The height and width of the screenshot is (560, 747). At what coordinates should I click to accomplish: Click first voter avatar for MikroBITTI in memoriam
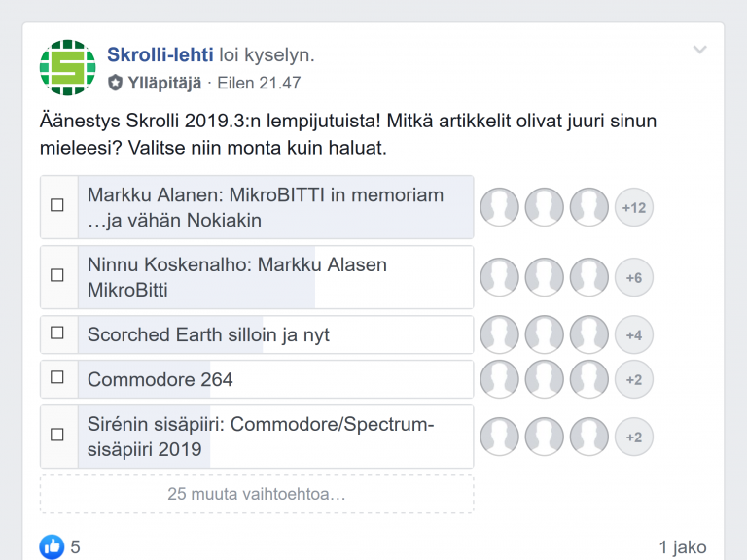pos(500,207)
